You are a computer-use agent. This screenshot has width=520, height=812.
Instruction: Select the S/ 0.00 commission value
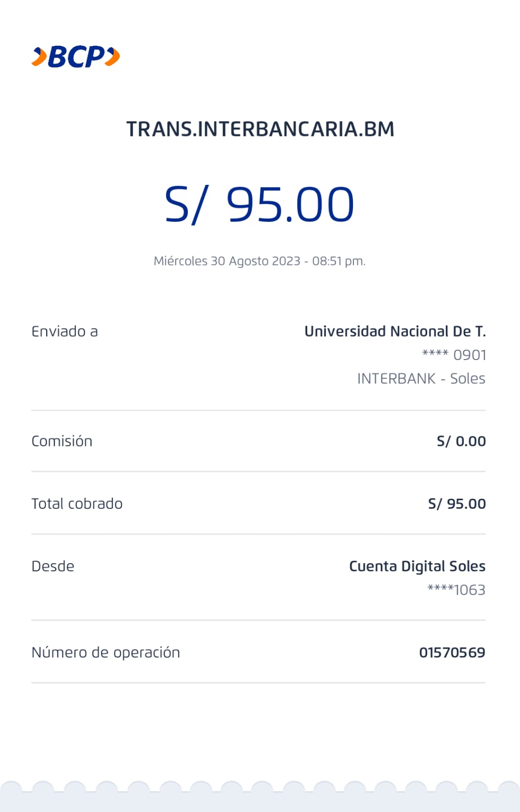(x=461, y=441)
